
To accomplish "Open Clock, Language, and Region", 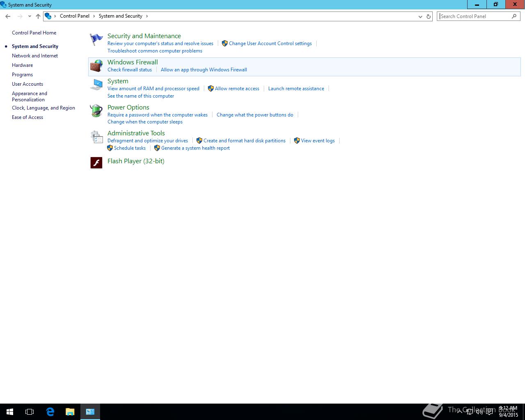I will [43, 108].
